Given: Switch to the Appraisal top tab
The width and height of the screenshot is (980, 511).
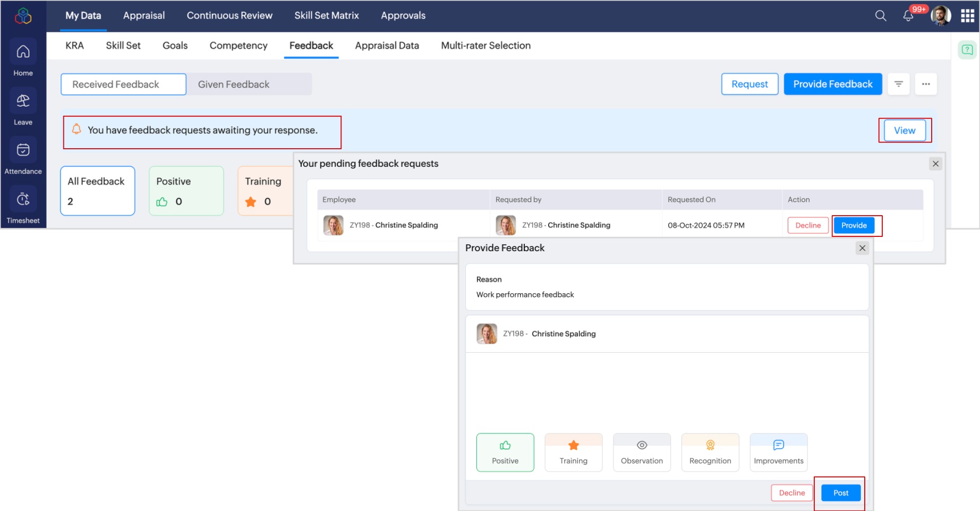Looking at the screenshot, I should click(x=144, y=16).
